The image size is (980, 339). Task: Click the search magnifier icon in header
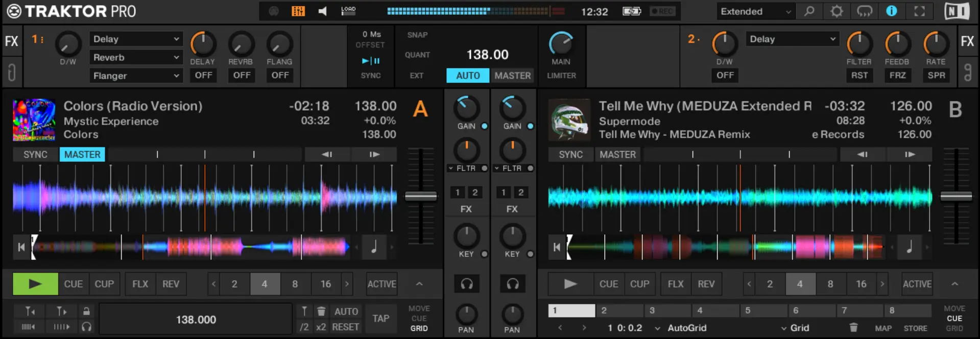(x=809, y=11)
